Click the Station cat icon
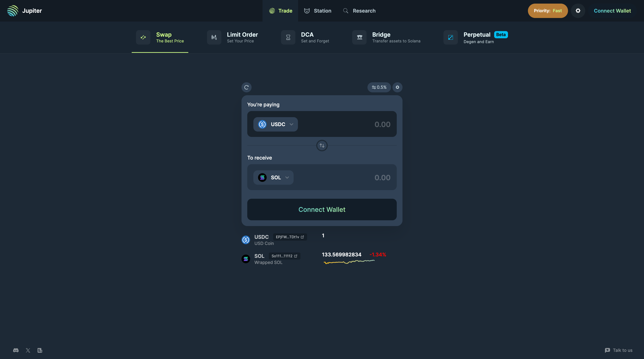This screenshot has height=359, width=644. pyautogui.click(x=307, y=11)
